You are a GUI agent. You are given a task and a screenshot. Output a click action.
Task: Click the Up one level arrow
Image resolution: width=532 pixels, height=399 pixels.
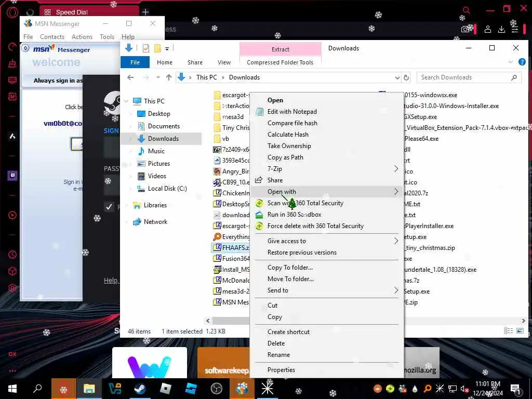pyautogui.click(x=169, y=77)
